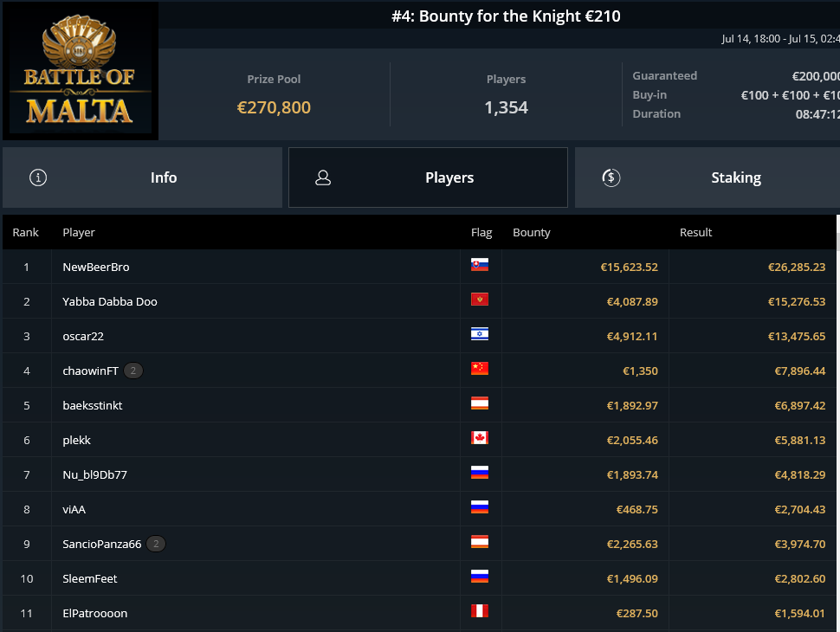Viewport: 840px width, 632px height.
Task: Click the re-entry badge beside SancioPanza66
Action: (x=156, y=544)
